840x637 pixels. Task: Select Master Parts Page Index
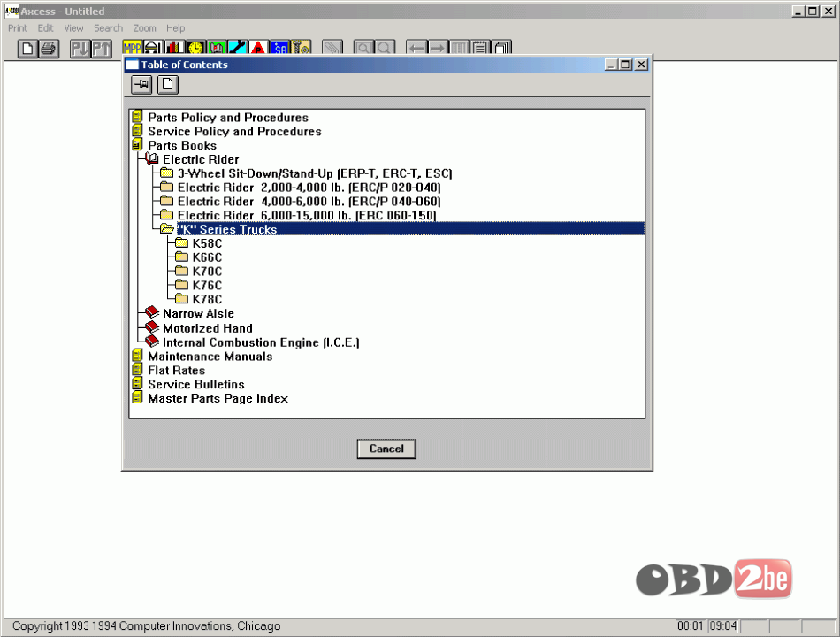point(218,398)
